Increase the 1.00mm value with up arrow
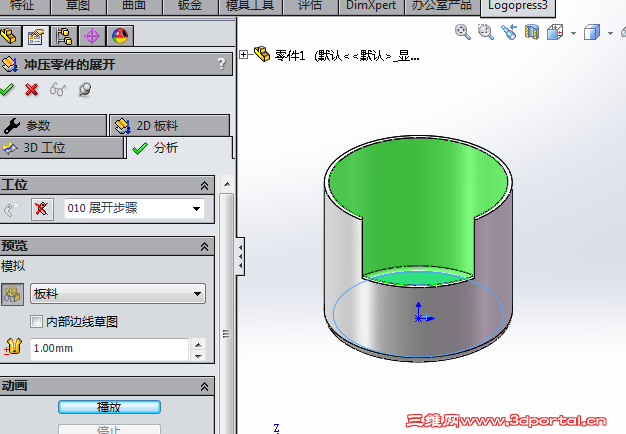Screen dimensions: 626x434 (198, 344)
